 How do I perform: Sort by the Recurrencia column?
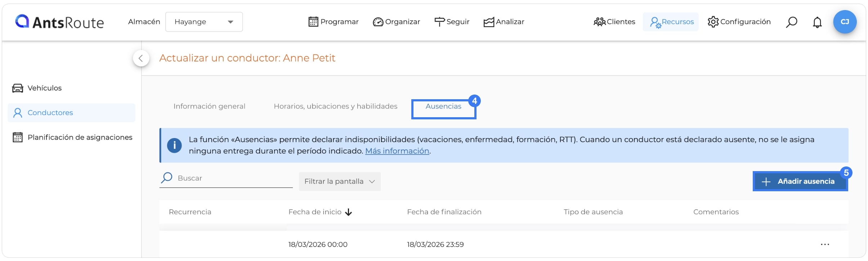[190, 212]
